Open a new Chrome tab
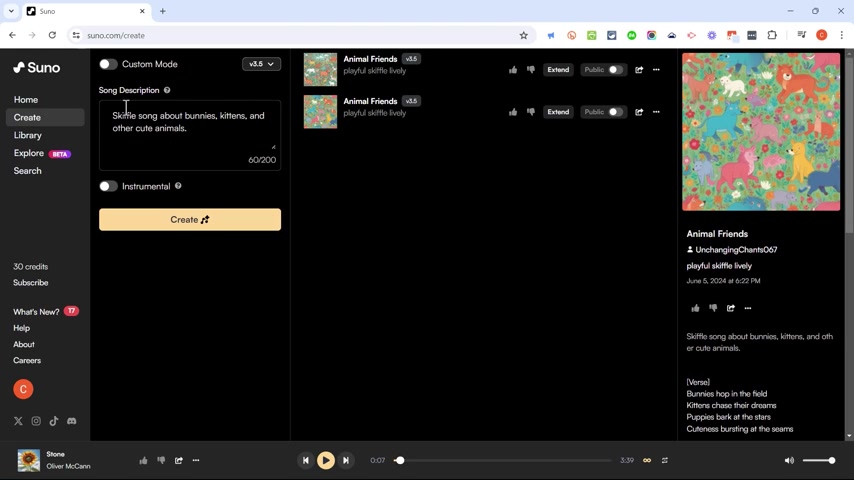 point(162,11)
